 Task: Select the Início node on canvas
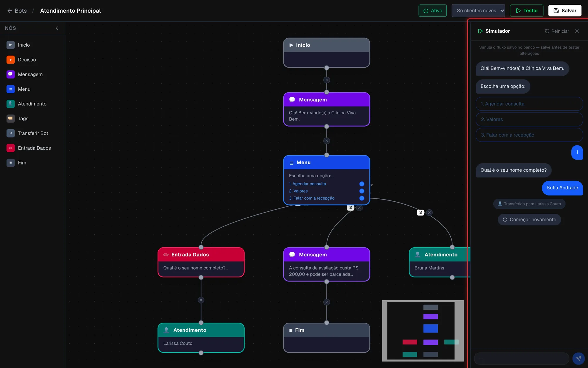(326, 53)
